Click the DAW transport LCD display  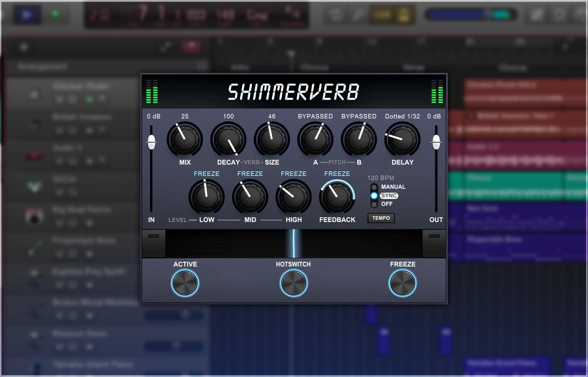(x=196, y=15)
